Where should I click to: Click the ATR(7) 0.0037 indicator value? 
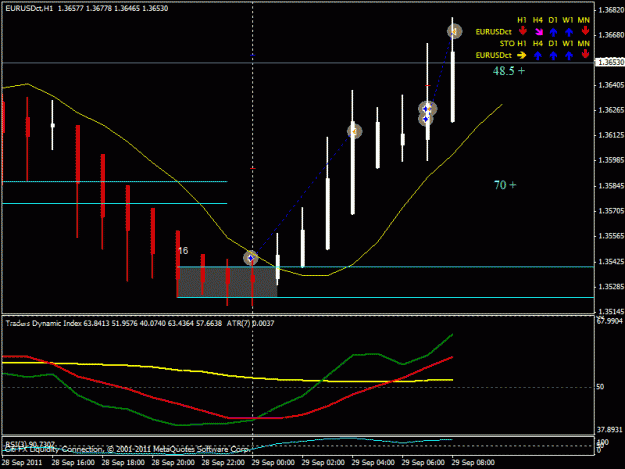click(x=250, y=323)
